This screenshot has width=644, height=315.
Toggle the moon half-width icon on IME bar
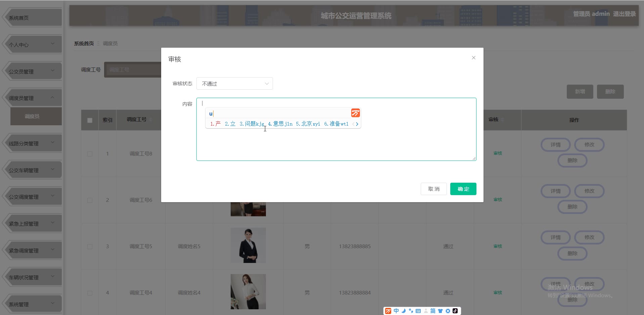pyautogui.click(x=404, y=311)
